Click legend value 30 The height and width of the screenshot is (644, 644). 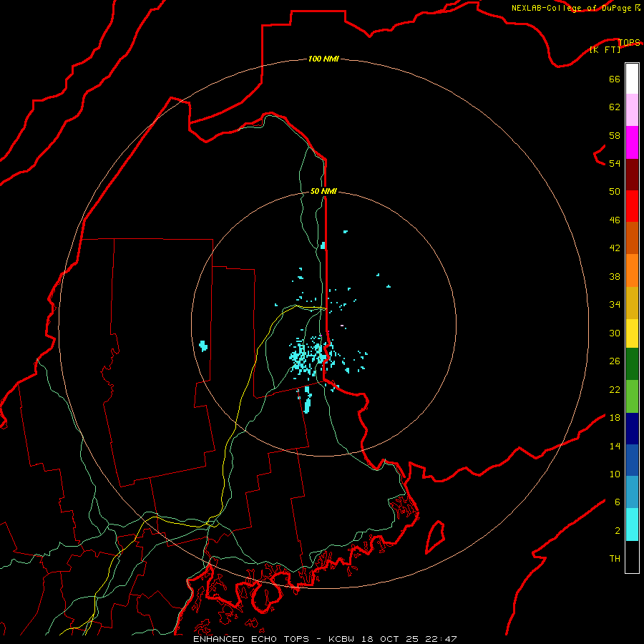(x=615, y=333)
